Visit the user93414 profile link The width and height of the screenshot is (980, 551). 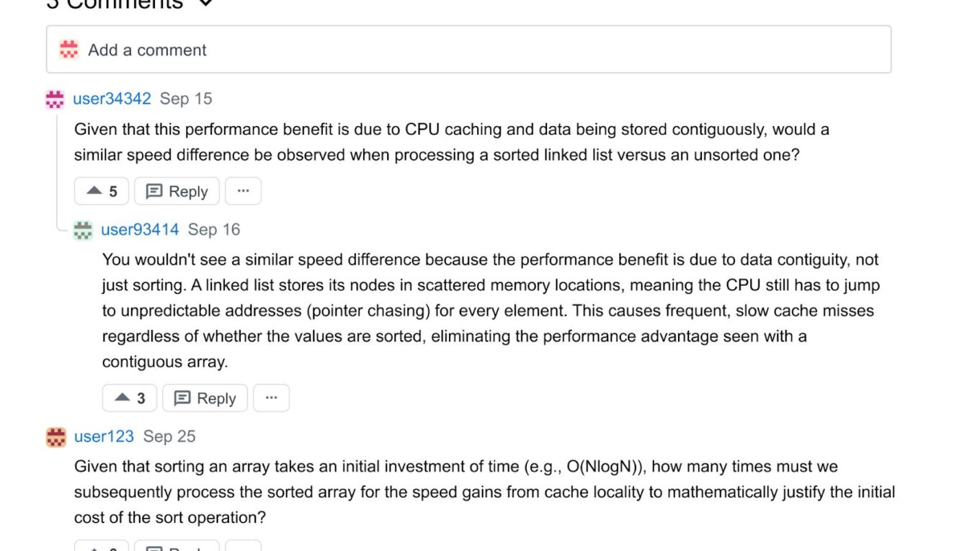point(140,230)
